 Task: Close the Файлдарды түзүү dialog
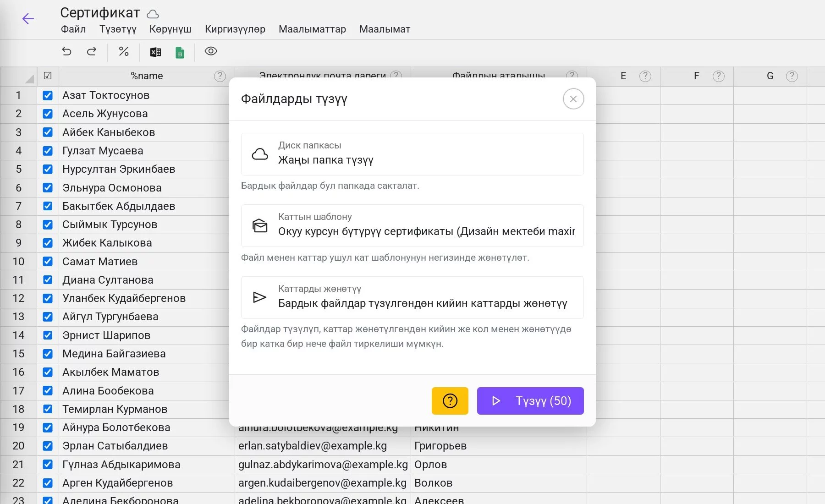(573, 99)
